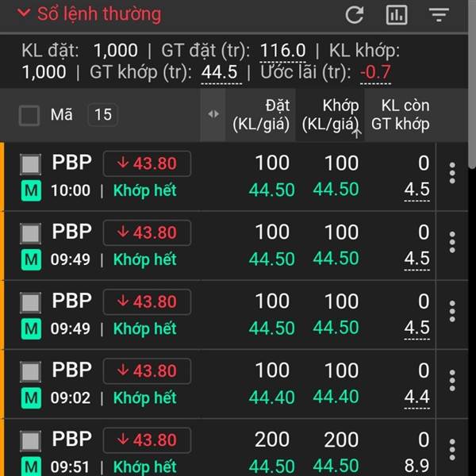Viewport: 476px width, 476px height.
Task: Open price badge 43.80 on 09:51 order
Action: [x=147, y=440]
